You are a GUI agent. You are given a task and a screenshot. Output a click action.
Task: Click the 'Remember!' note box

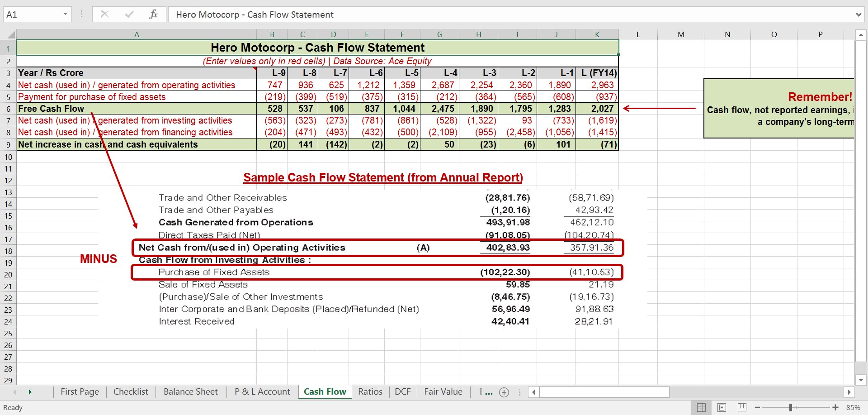pos(779,109)
